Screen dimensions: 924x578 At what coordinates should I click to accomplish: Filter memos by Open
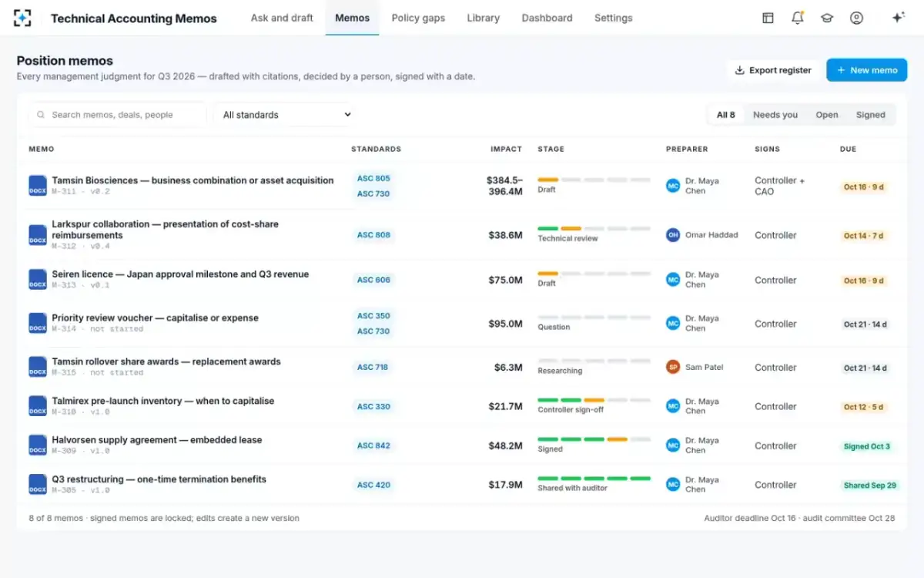point(827,115)
